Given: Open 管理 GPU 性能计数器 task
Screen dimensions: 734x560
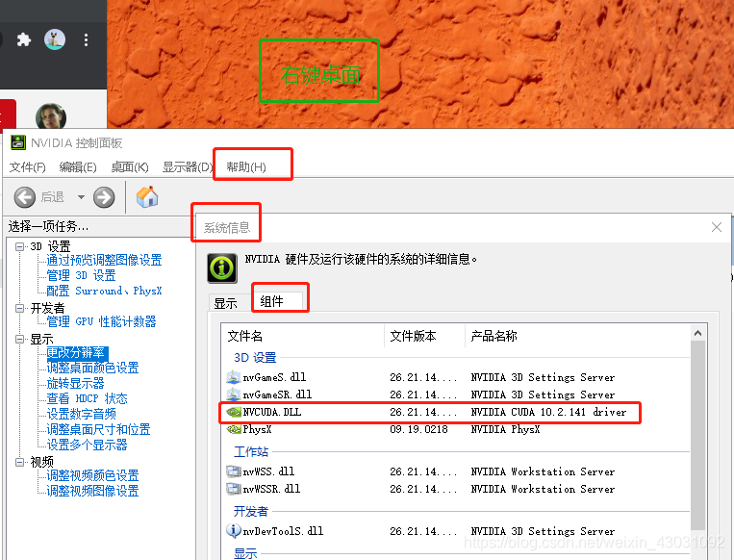Looking at the screenshot, I should point(101,321).
